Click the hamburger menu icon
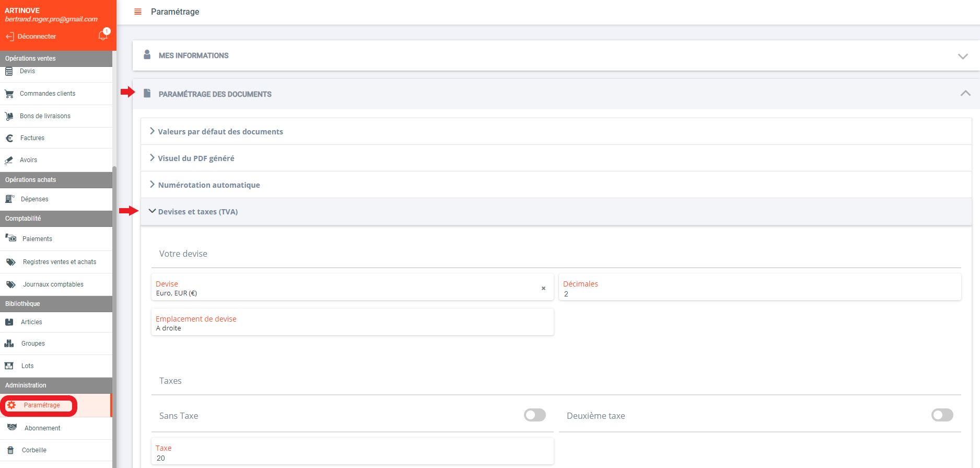980x468 pixels. (x=138, y=12)
